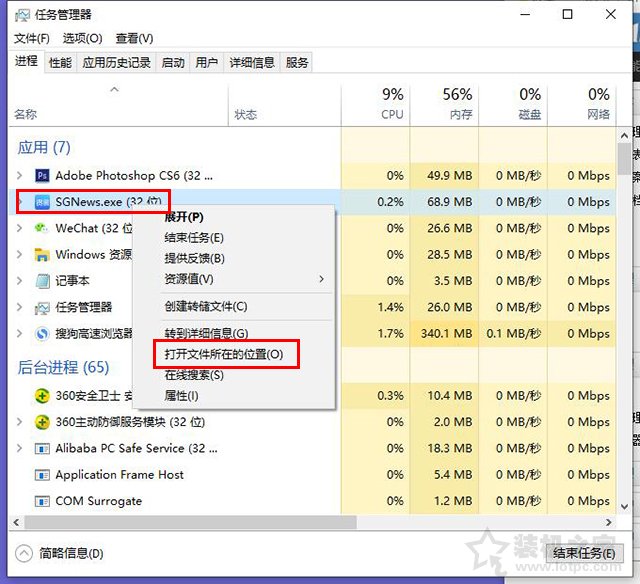Click the horizontal scrollbar left arrow
Viewport: 640px width, 584px height.
(16, 522)
